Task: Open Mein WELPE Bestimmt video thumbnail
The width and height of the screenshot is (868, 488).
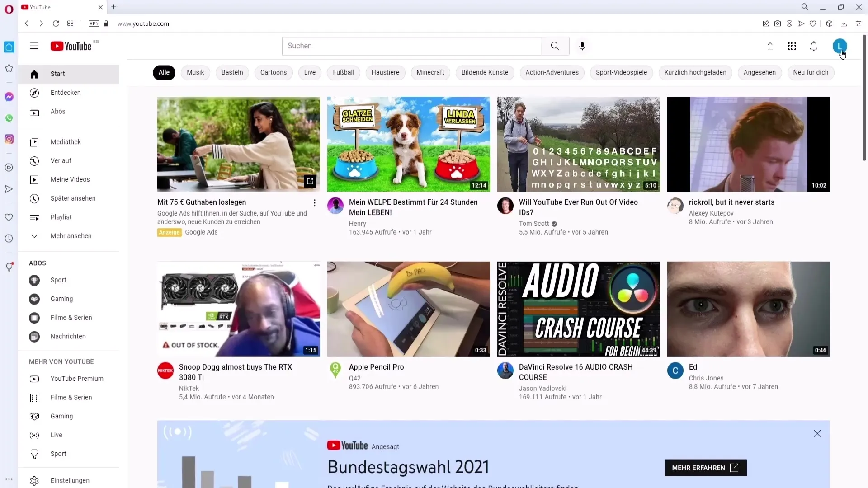Action: [x=409, y=144]
